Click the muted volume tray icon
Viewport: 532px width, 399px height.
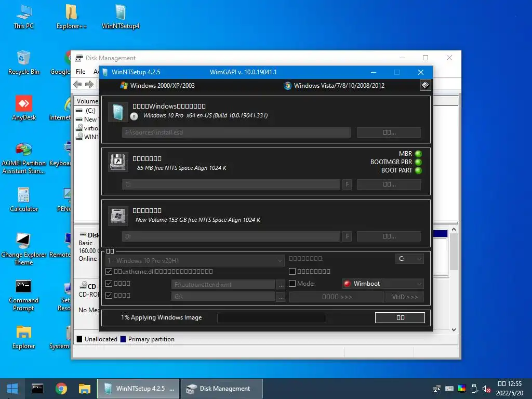[x=486, y=389]
